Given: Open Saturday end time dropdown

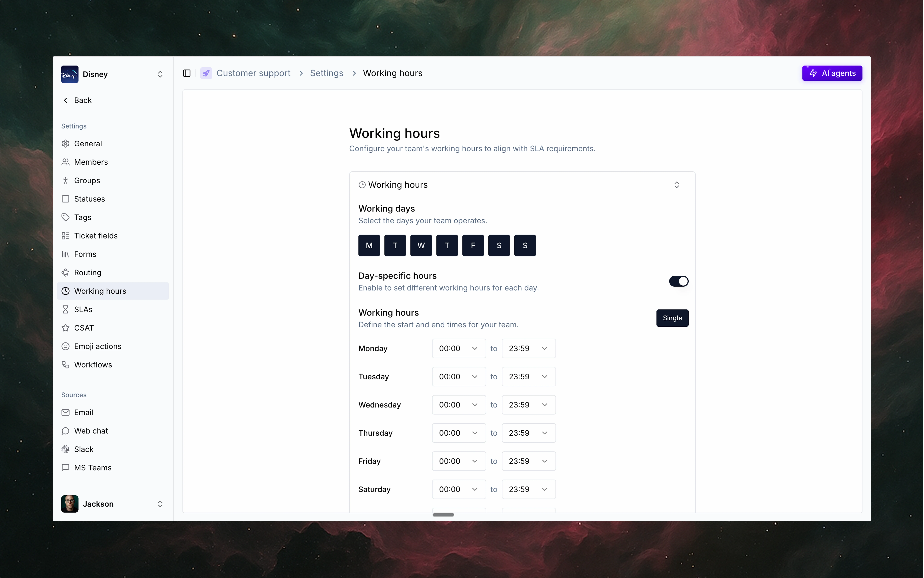Looking at the screenshot, I should pyautogui.click(x=529, y=489).
